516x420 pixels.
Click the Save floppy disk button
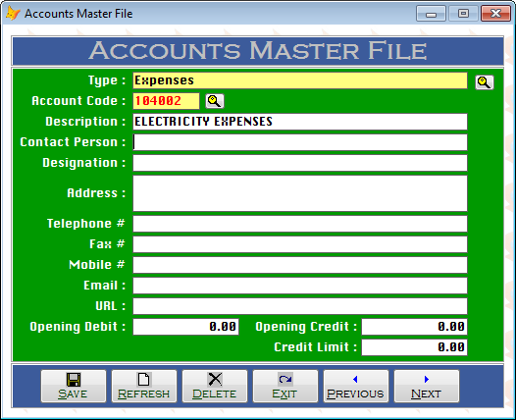(74, 386)
